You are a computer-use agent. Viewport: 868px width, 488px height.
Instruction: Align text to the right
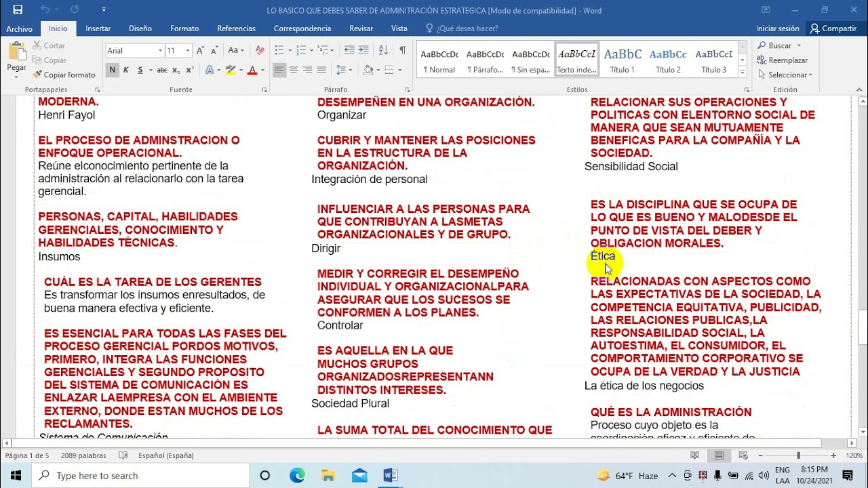[x=307, y=70]
